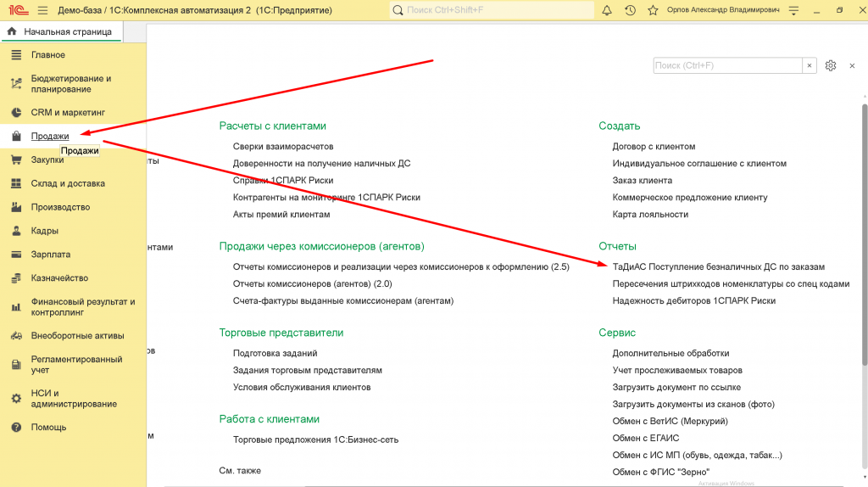
Task: Open the Кадры section
Action: [x=44, y=231]
